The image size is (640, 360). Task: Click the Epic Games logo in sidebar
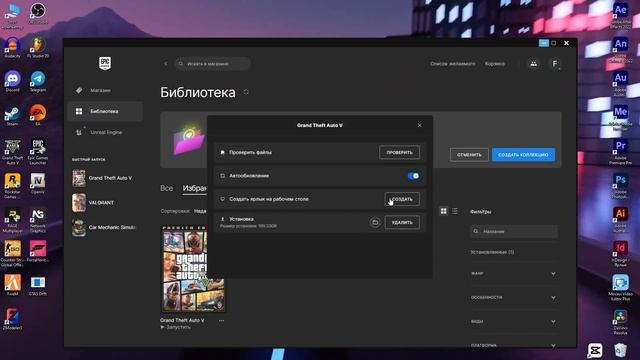click(105, 63)
